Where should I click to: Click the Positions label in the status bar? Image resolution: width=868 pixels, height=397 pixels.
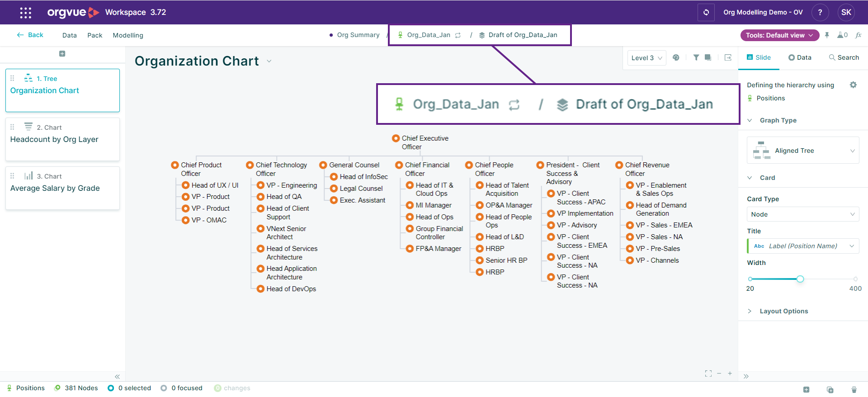(x=30, y=388)
